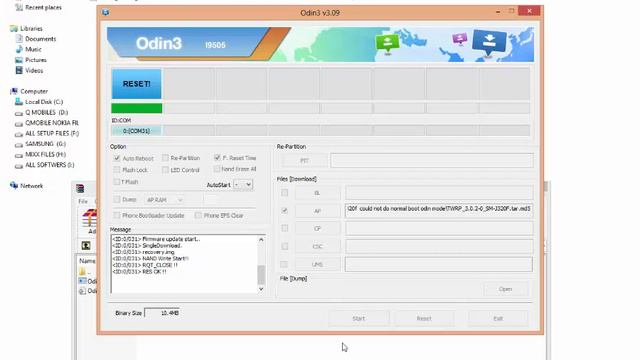The image size is (640, 360).
Task: Click the Binary Size field
Action: (162, 313)
